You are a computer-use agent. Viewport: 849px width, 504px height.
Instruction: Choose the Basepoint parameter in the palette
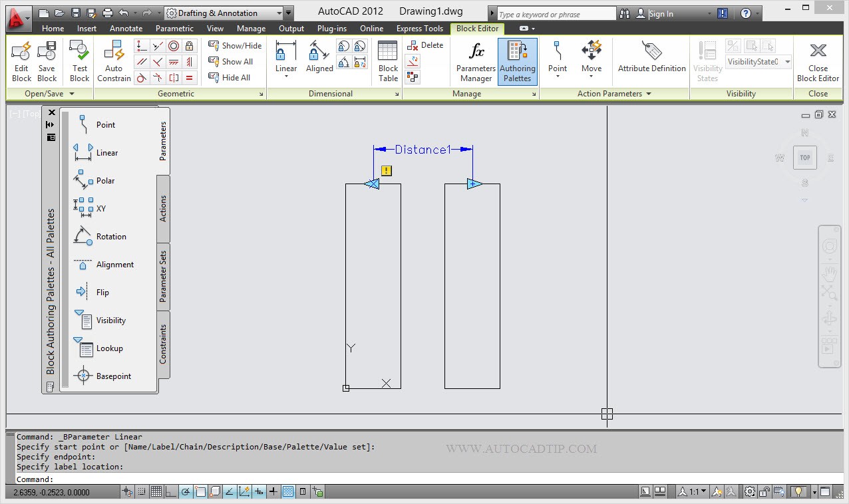point(102,376)
